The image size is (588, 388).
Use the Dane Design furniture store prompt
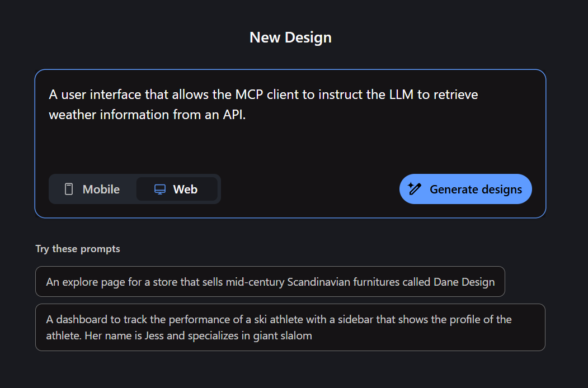(270, 282)
